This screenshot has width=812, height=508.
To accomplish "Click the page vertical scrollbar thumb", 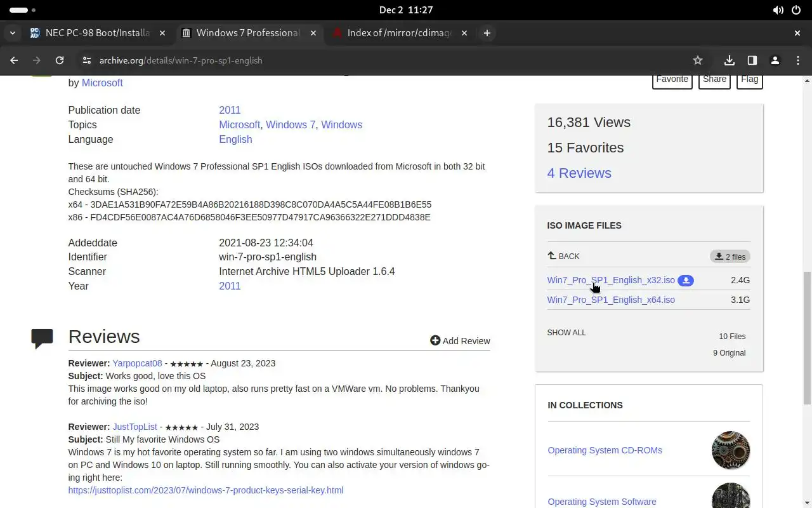I will [807, 338].
